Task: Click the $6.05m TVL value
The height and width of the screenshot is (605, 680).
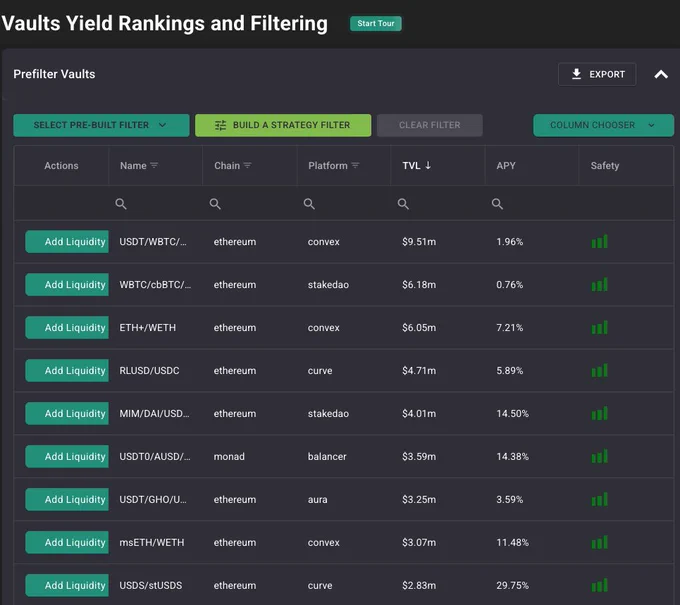Action: (419, 327)
